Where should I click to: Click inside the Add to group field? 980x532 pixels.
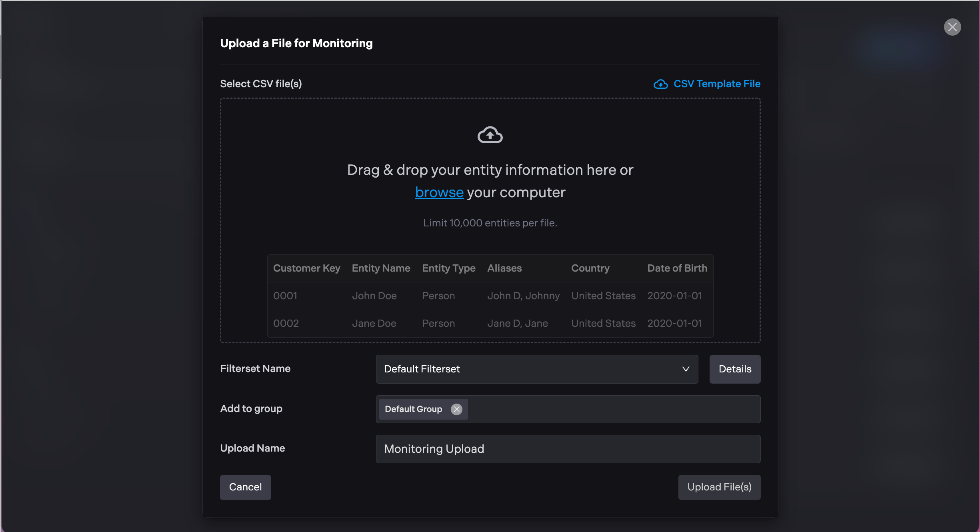pos(612,409)
